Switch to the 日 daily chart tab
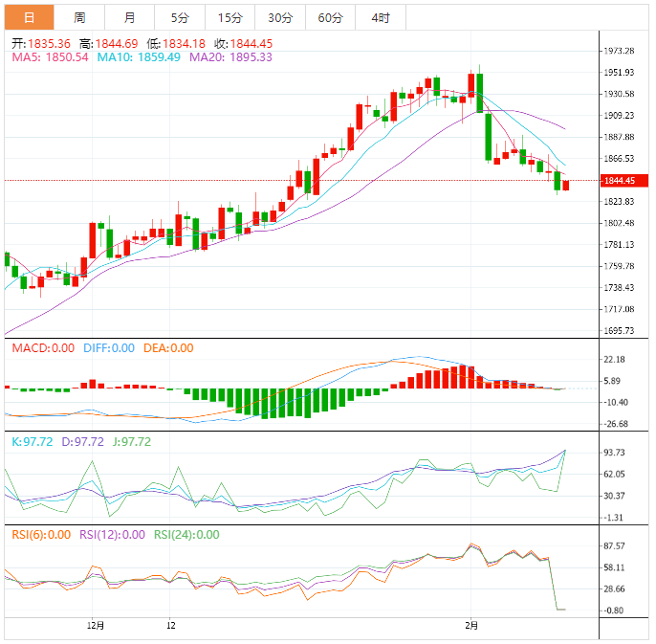The height and width of the screenshot is (644, 656). [29, 18]
